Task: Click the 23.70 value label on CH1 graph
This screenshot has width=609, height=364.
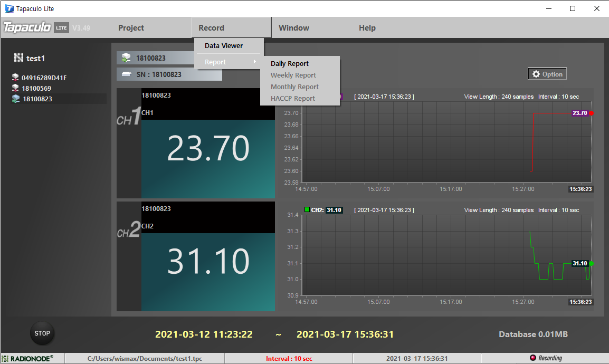Action: (x=579, y=113)
